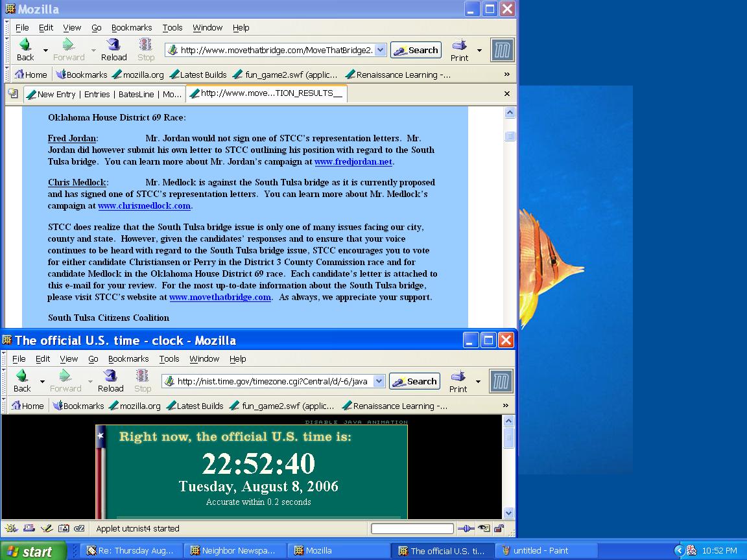
Task: Open Navigator via status bar component icon
Action: coord(11,528)
